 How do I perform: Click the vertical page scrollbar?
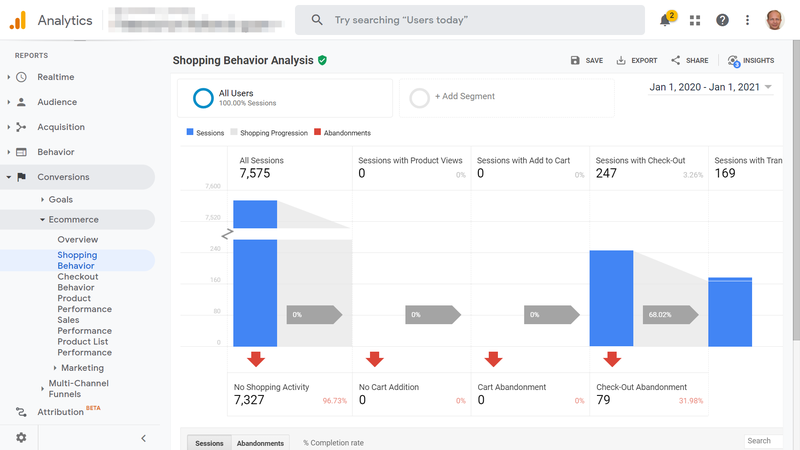coord(796,189)
